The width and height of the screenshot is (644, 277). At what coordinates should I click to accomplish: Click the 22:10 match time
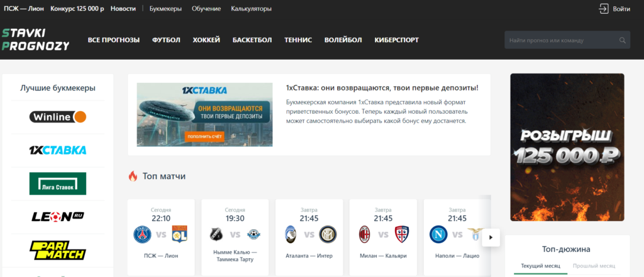tap(161, 219)
